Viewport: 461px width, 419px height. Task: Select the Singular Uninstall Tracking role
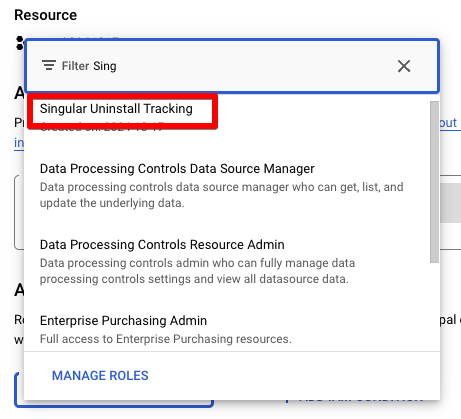116,109
